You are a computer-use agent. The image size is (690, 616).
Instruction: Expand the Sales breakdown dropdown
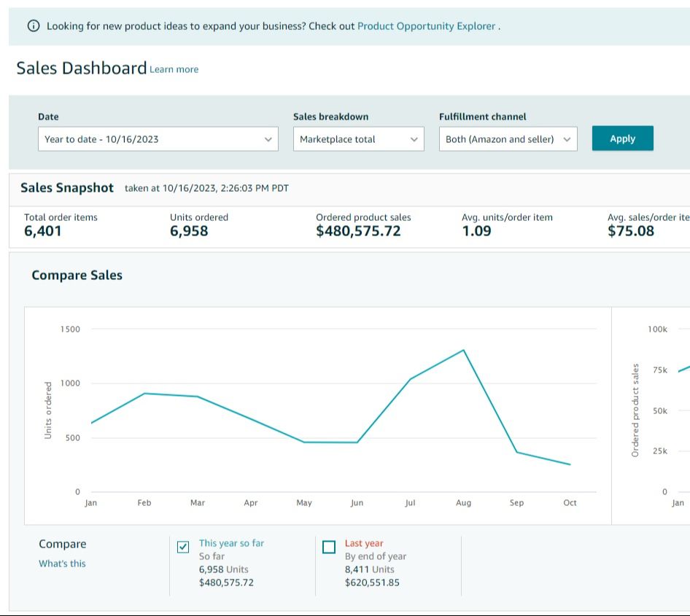pos(358,139)
